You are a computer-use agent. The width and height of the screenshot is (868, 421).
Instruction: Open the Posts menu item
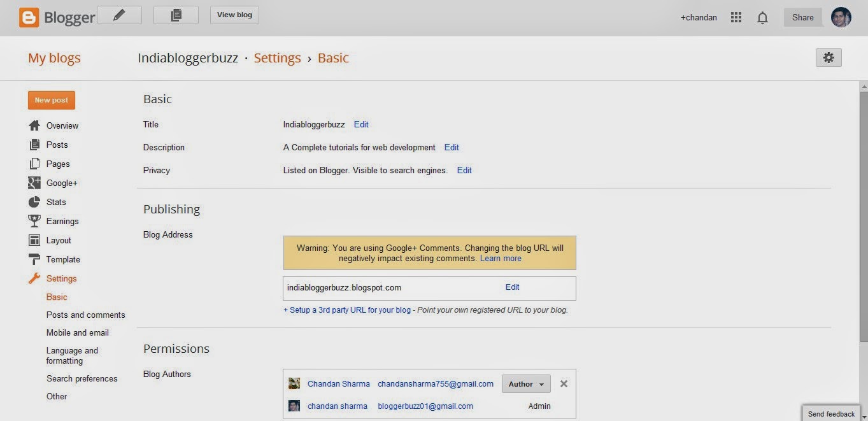click(x=57, y=145)
